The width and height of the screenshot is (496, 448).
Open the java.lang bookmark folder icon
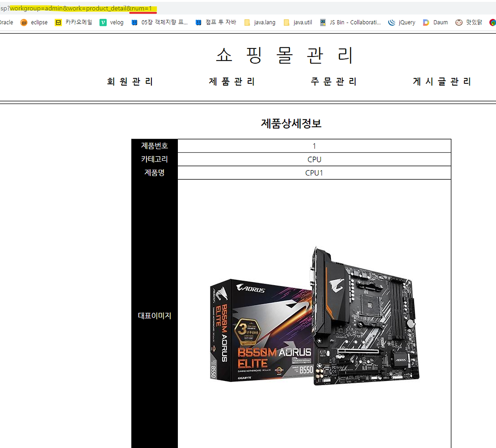247,22
